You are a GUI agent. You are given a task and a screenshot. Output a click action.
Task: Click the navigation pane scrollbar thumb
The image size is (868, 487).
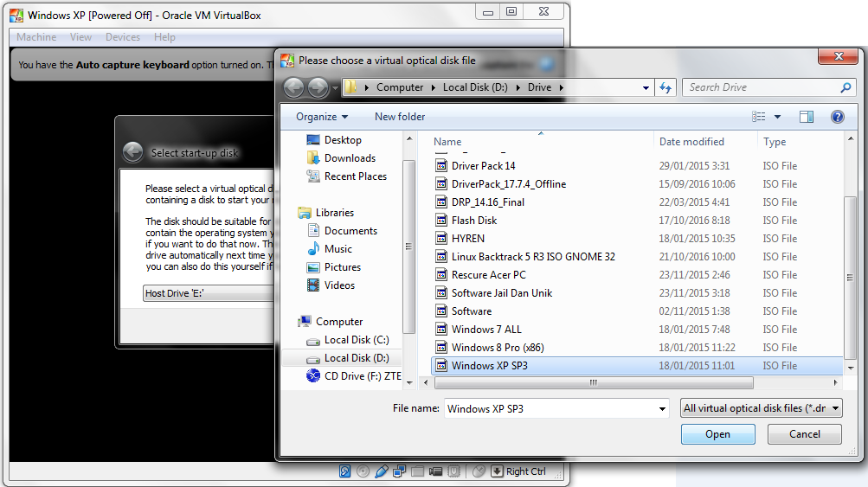point(409,247)
